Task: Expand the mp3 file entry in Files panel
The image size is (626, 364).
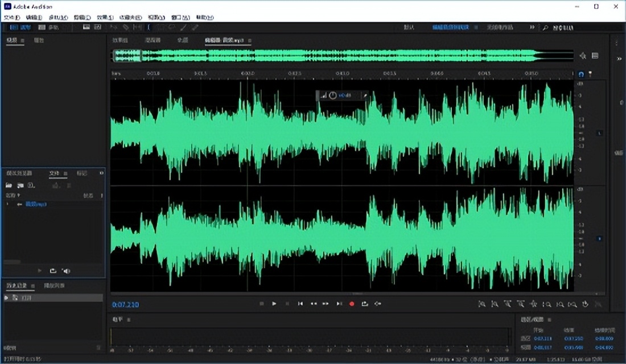Action: click(7, 204)
